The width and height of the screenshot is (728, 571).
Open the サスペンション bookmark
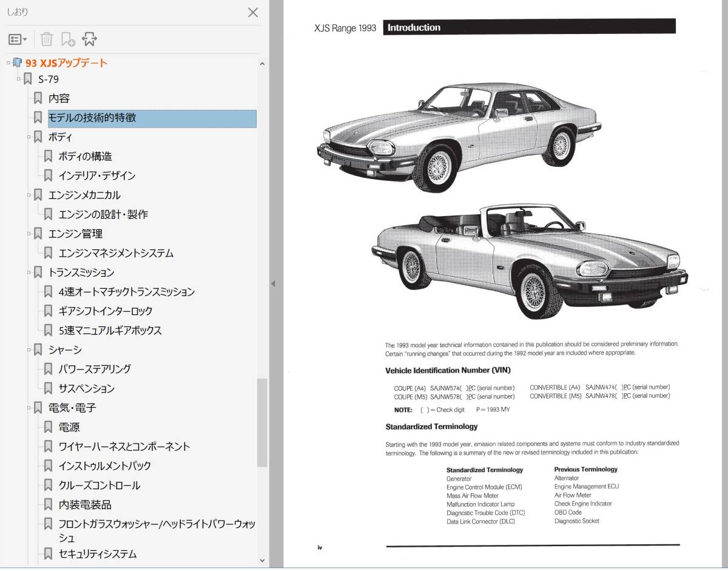point(87,388)
